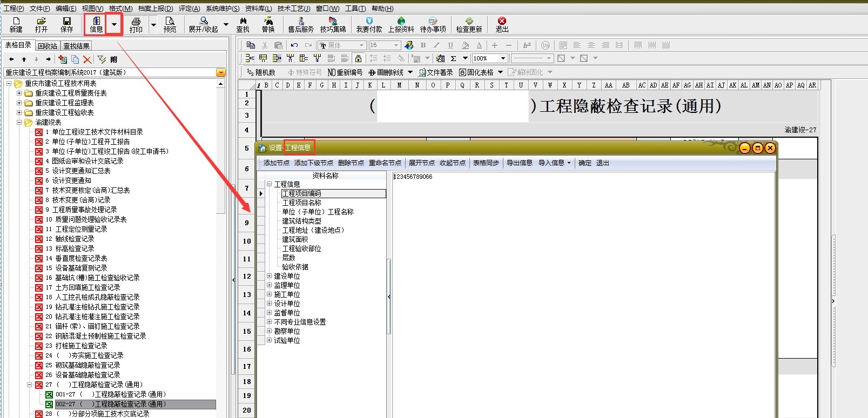Viewport: 868px width, 418px height.
Task: Click the 确定 button in dialog
Action: tap(584, 163)
